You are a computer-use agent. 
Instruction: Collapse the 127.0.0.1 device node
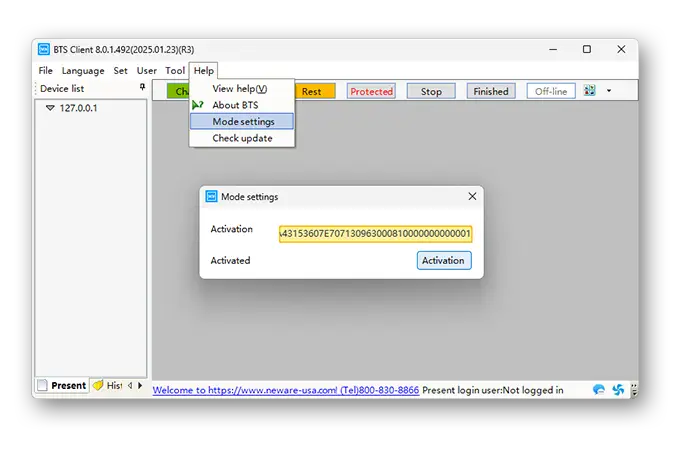pos(50,108)
